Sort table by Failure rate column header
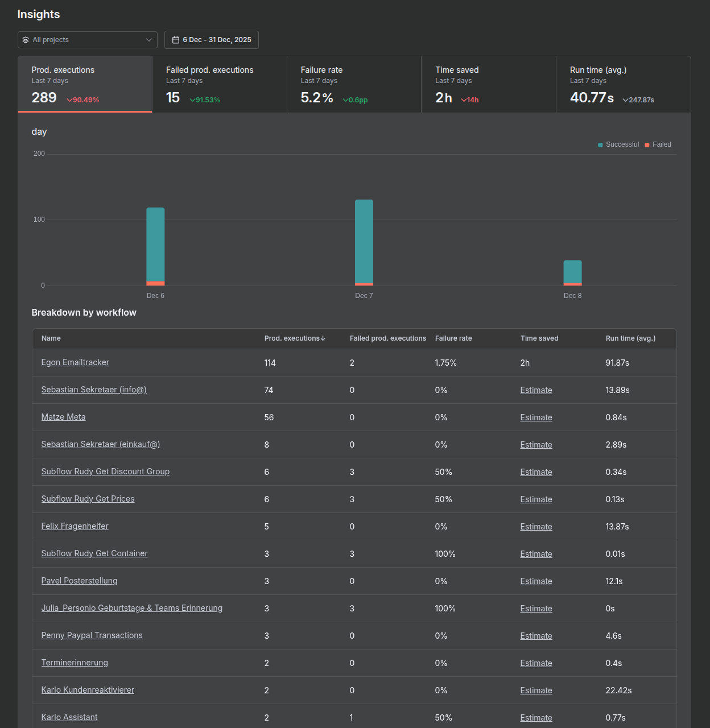710x728 pixels. 453,338
